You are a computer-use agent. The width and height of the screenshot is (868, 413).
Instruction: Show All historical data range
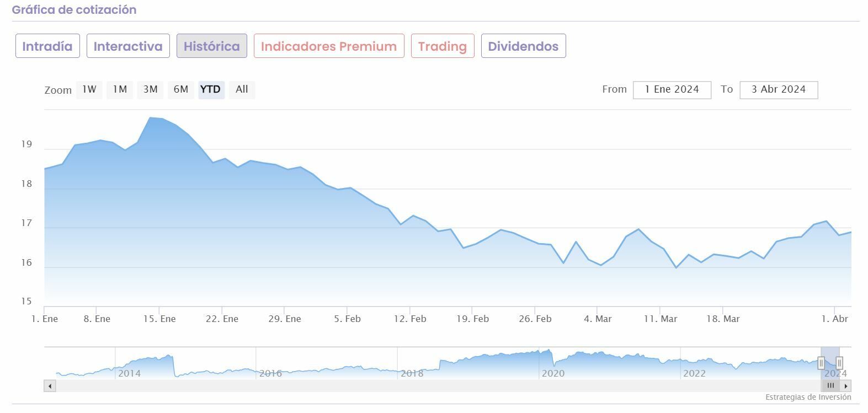coord(242,89)
